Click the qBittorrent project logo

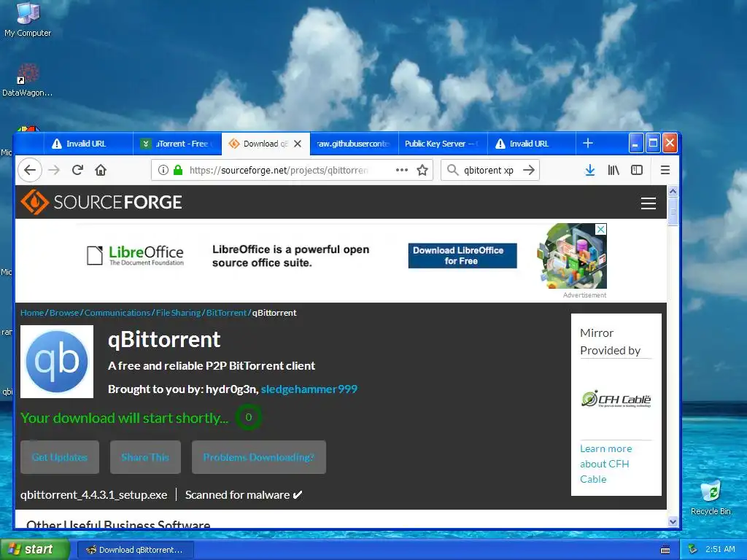click(57, 362)
